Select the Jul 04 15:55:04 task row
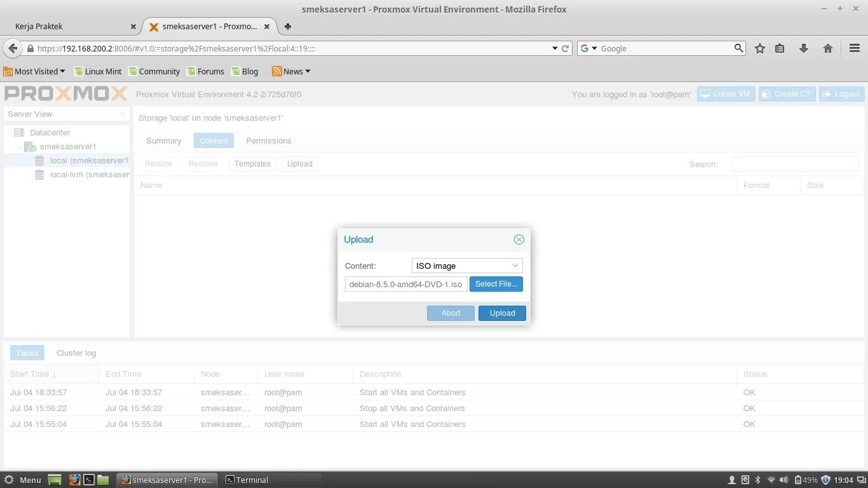Viewport: 868px width, 488px height. pos(434,424)
